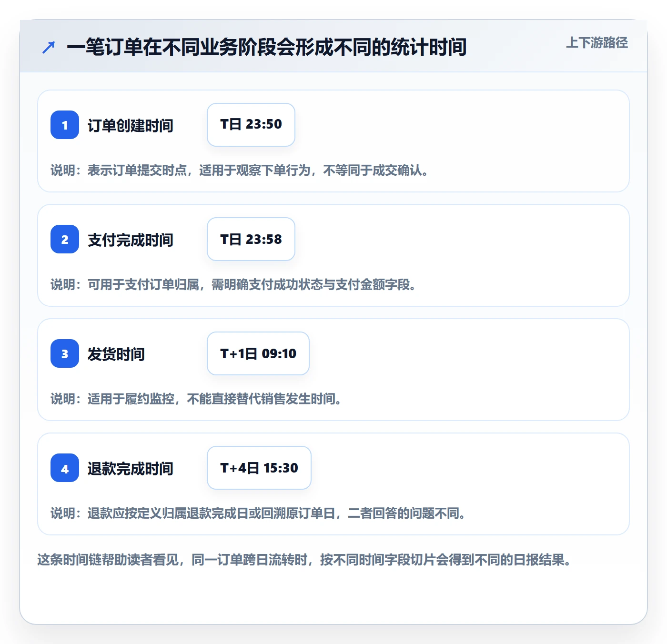Click the T日 23:50 time chip

[251, 125]
